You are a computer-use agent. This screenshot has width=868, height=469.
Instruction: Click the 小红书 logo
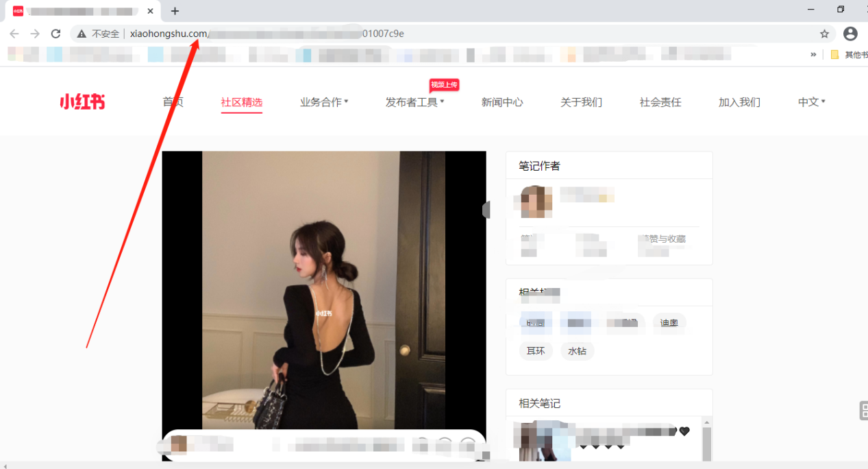(82, 102)
